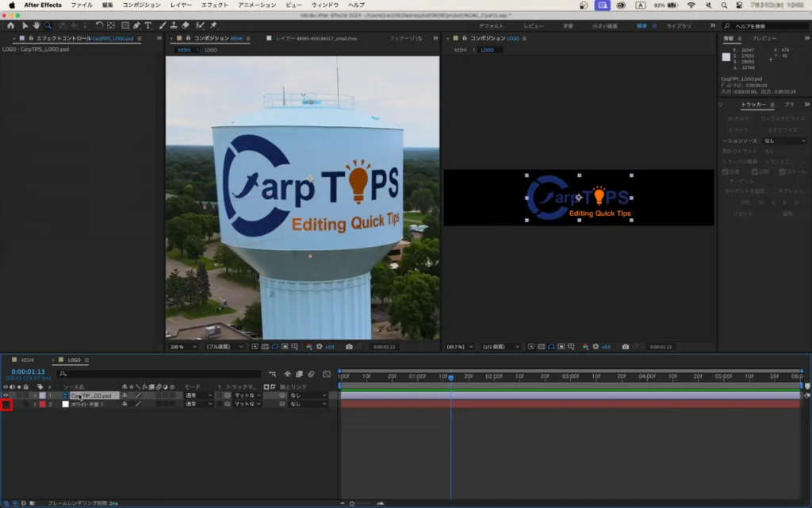Select the Puppet Pin tool

click(x=213, y=25)
